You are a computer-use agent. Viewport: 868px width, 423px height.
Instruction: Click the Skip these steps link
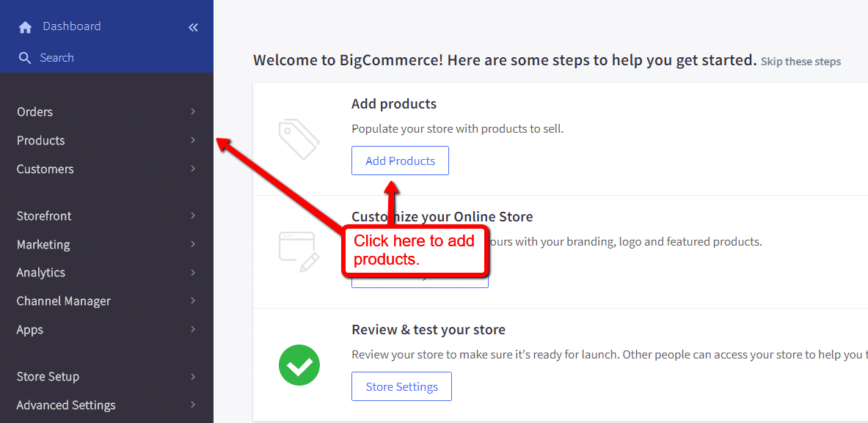(800, 62)
